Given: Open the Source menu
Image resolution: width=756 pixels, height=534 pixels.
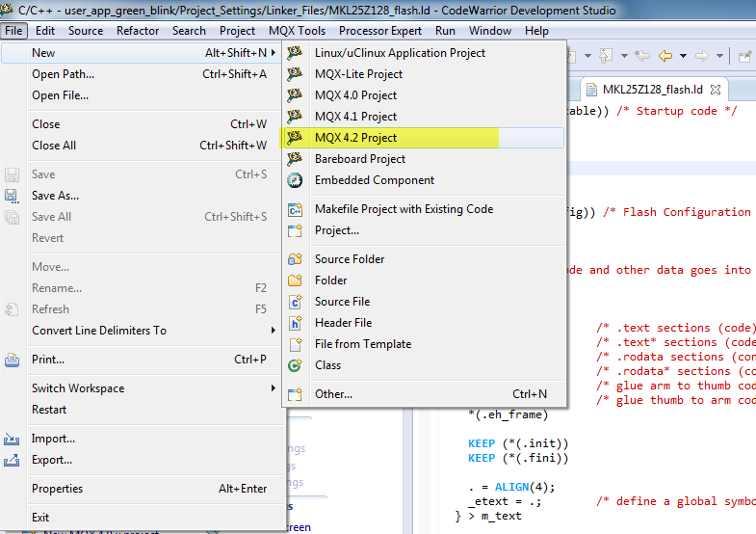Looking at the screenshot, I should 86,31.
